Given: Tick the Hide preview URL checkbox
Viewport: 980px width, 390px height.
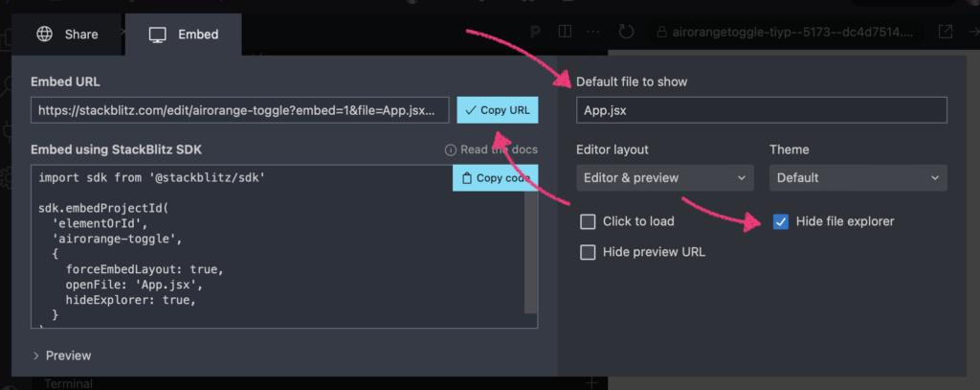Looking at the screenshot, I should pos(588,253).
